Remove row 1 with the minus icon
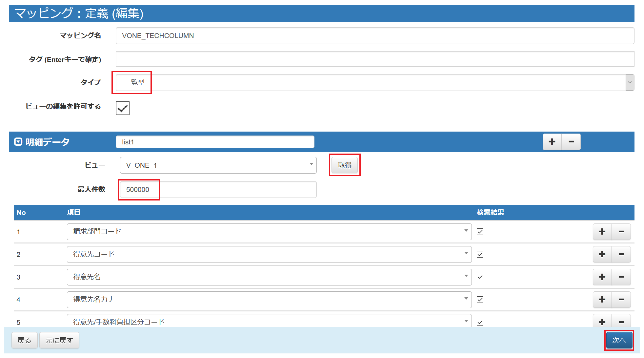 click(621, 232)
